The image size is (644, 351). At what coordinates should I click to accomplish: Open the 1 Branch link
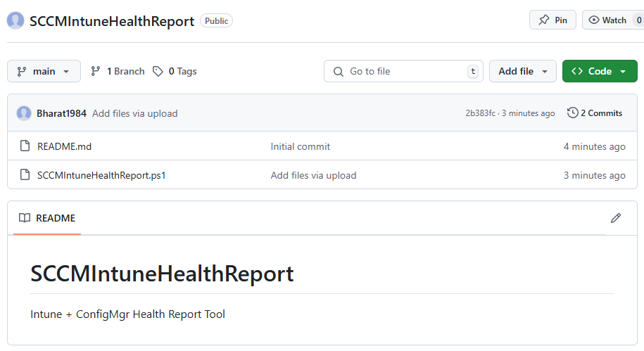[x=118, y=71]
